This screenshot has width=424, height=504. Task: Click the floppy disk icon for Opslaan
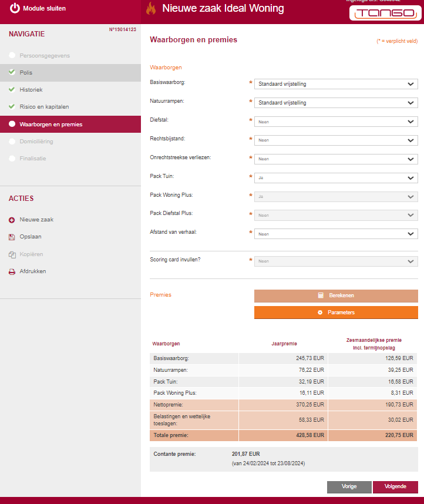[x=12, y=237]
